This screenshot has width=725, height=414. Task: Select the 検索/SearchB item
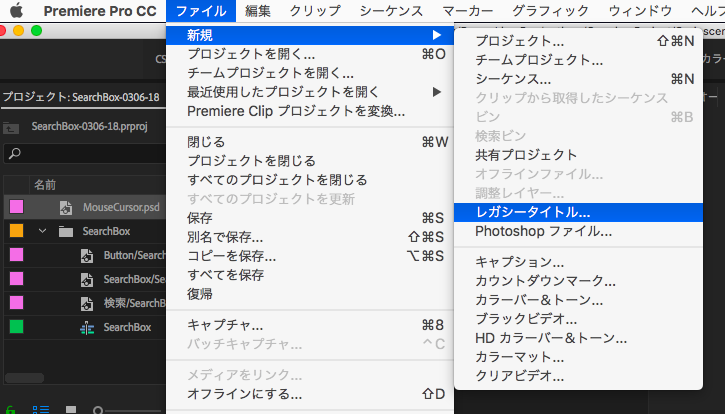[x=134, y=303]
